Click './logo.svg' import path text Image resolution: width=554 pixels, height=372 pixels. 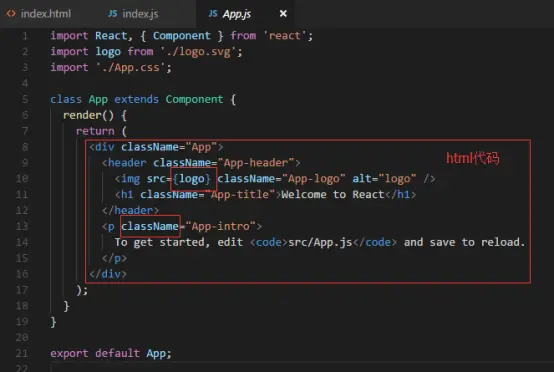click(x=199, y=52)
